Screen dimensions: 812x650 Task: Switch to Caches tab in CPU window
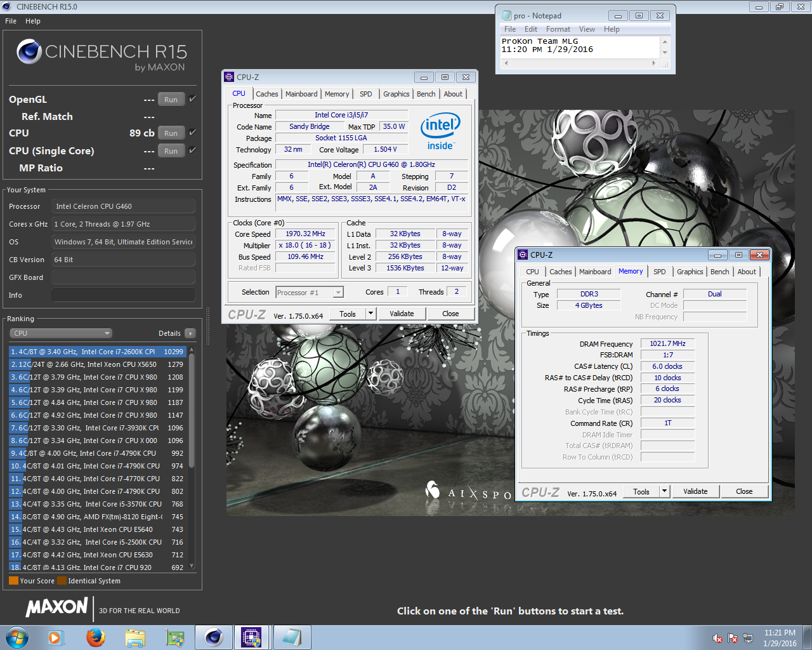(267, 94)
